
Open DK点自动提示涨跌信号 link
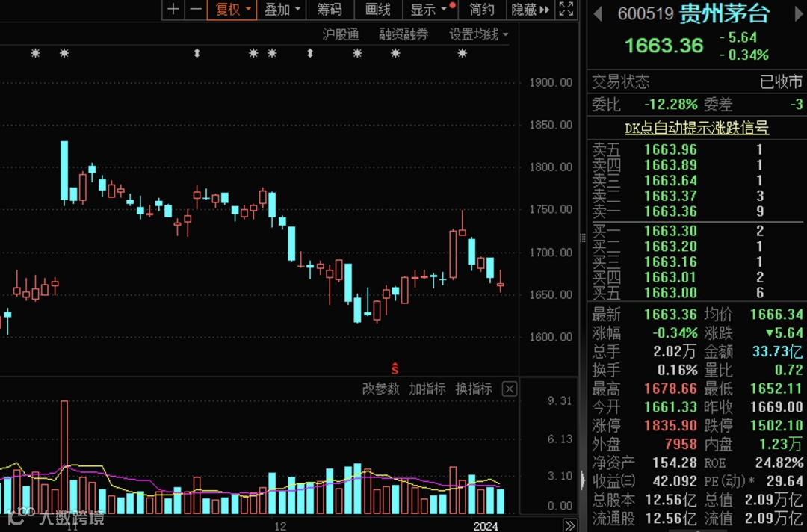point(697,128)
